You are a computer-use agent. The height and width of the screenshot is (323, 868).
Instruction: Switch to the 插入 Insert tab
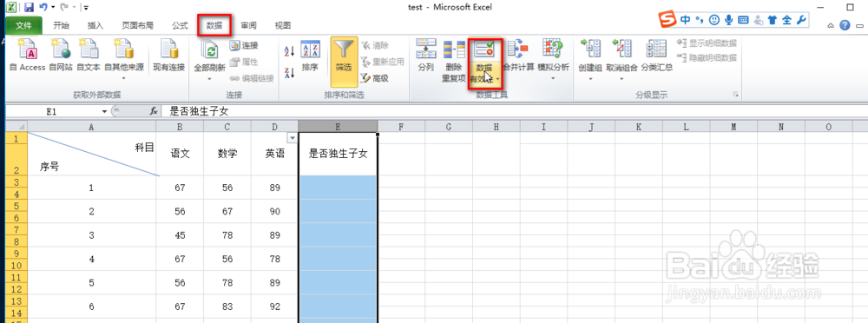(95, 25)
